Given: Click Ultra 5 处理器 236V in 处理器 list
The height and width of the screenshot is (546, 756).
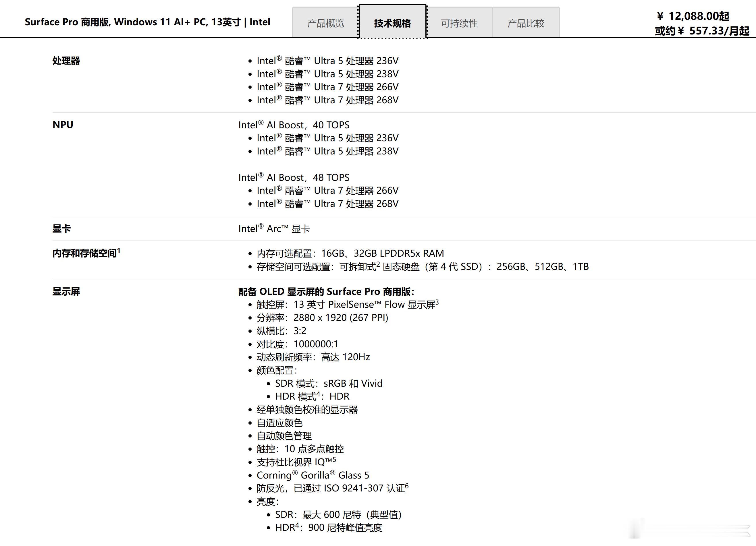Looking at the screenshot, I should point(327,61).
